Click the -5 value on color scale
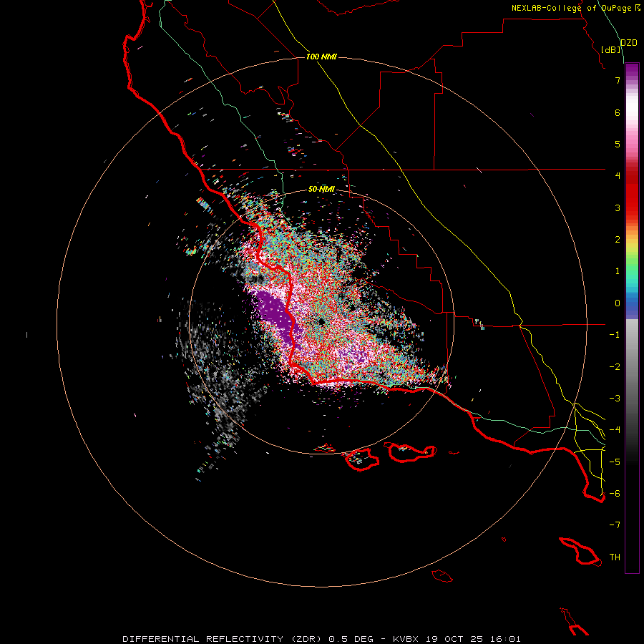This screenshot has width=644, height=644. (x=615, y=462)
